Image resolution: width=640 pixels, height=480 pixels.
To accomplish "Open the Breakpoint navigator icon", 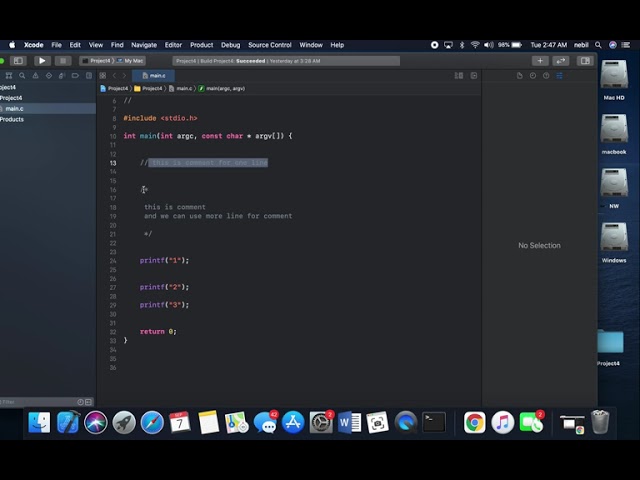I will pos(76,76).
